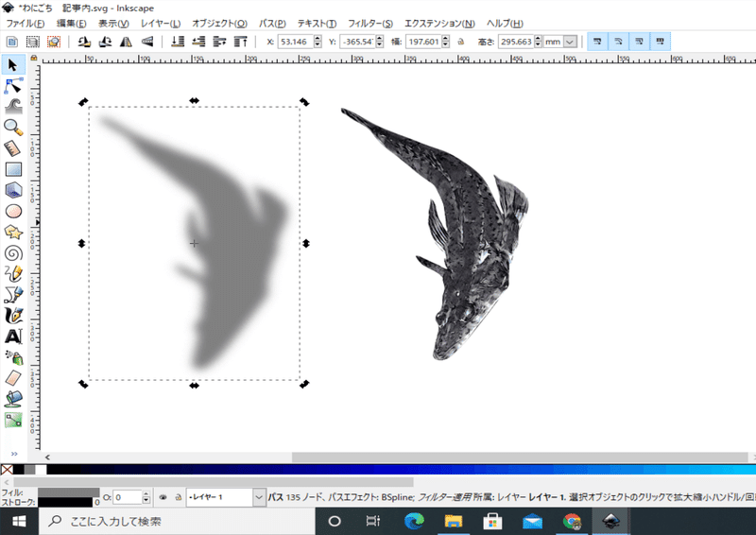Select the Selector arrow tool
Image resolution: width=756 pixels, height=535 pixels.
[13, 64]
